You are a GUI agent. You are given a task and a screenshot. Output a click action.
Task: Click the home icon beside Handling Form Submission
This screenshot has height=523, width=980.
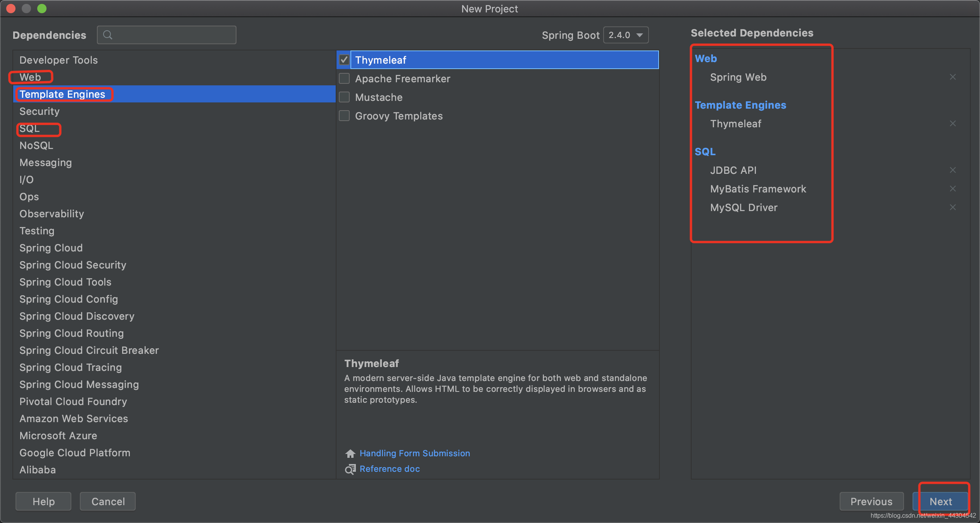[350, 453]
